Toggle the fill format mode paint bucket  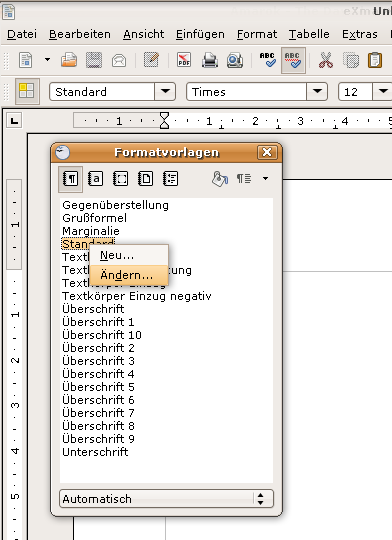(x=220, y=179)
